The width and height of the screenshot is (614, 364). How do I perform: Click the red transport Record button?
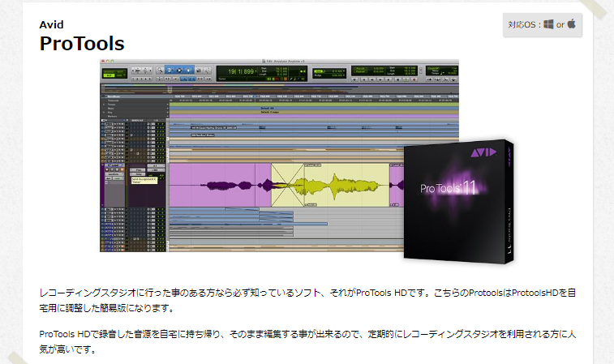(x=414, y=79)
